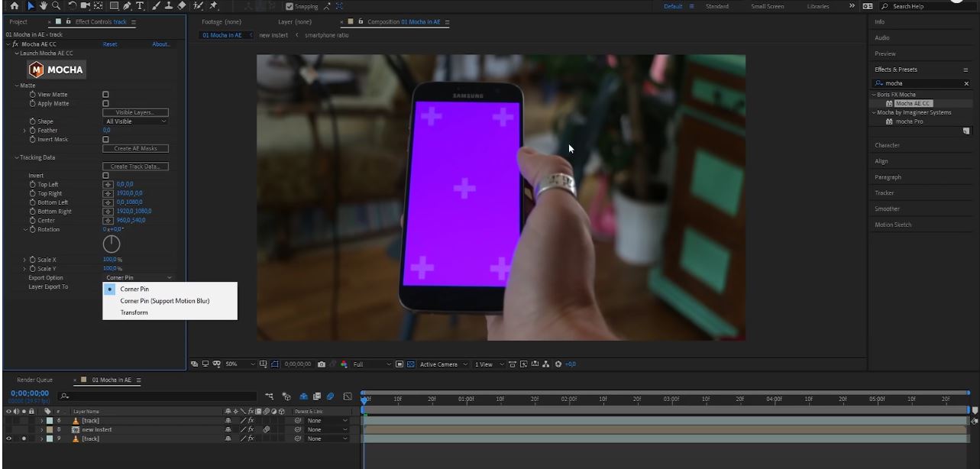Screen dimensions: 980x469
Task: Open the Active Camera view dropdown
Action: [x=443, y=364]
